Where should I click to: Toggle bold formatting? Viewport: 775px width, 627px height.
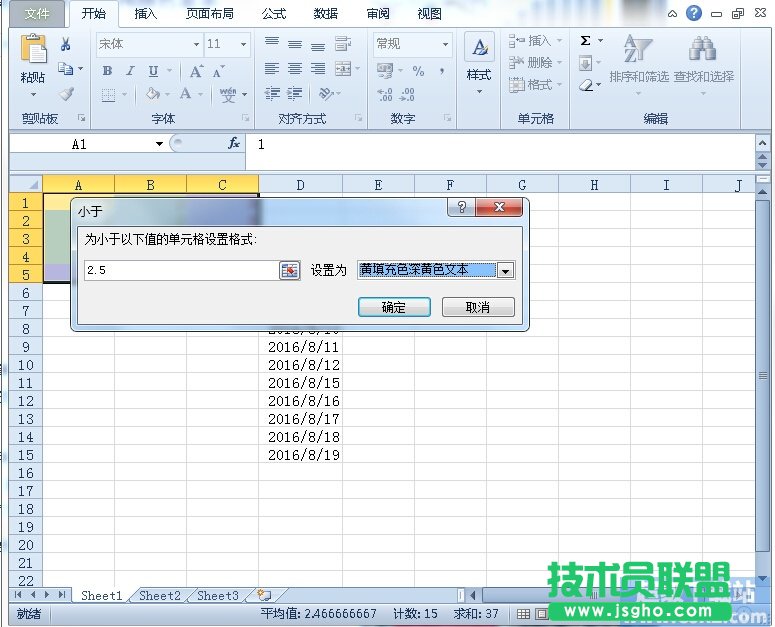click(107, 71)
